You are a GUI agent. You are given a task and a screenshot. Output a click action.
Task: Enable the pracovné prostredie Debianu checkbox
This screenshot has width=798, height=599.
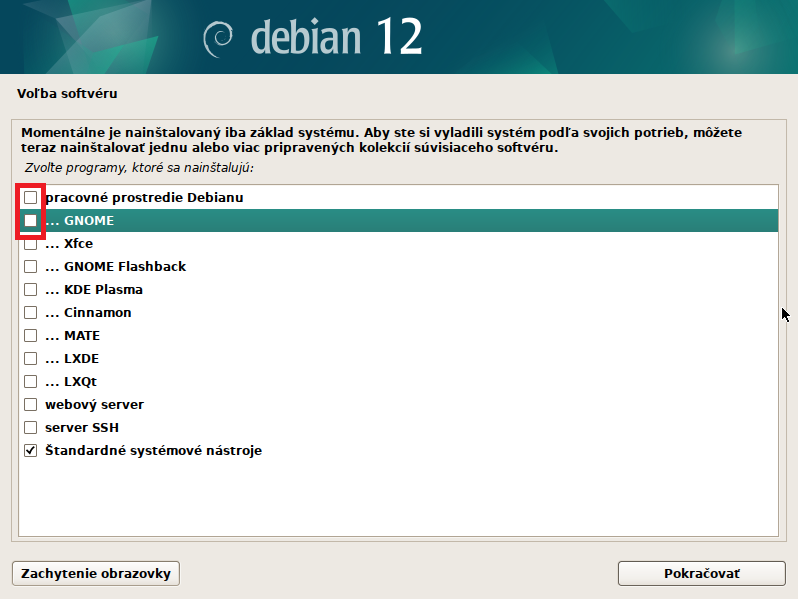(31, 198)
